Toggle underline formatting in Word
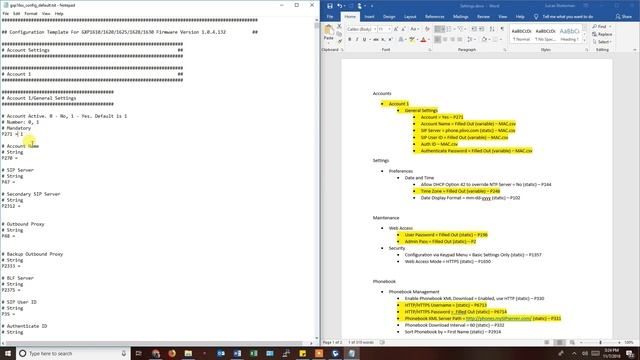Viewport: 640px width, 360px height. pyautogui.click(x=364, y=40)
